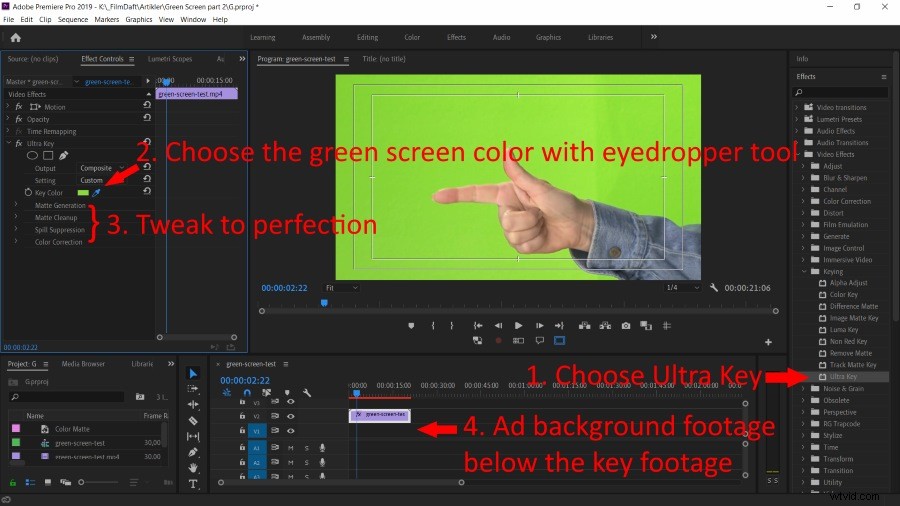Select green-screen-test clip on V2 track
This screenshot has width=900, height=506.
pos(380,415)
